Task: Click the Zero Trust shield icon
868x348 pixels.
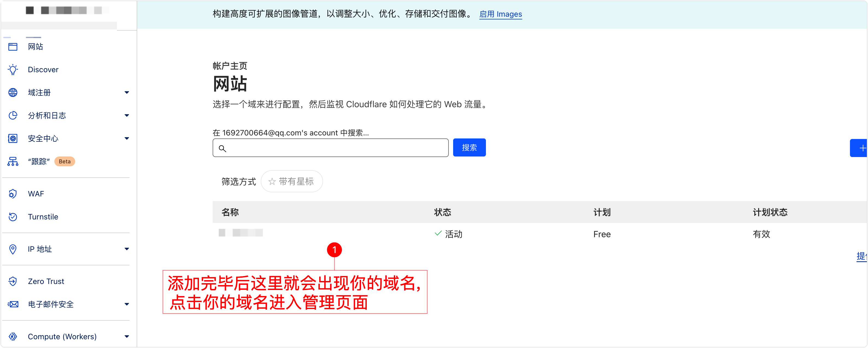Action: pos(13,281)
